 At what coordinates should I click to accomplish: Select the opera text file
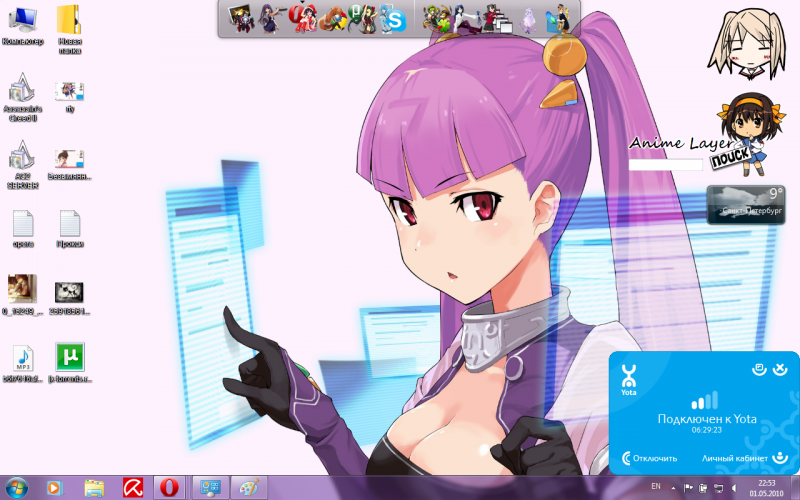pyautogui.click(x=22, y=229)
